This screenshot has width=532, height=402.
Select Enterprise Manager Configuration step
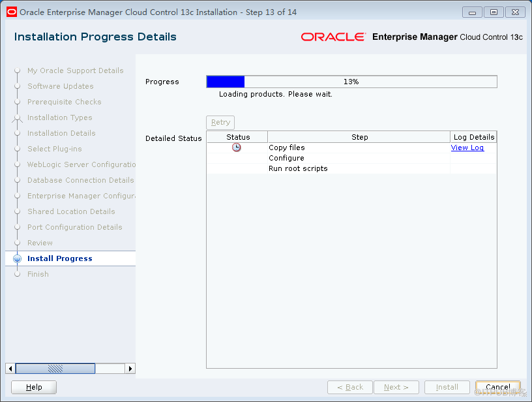[x=81, y=196]
